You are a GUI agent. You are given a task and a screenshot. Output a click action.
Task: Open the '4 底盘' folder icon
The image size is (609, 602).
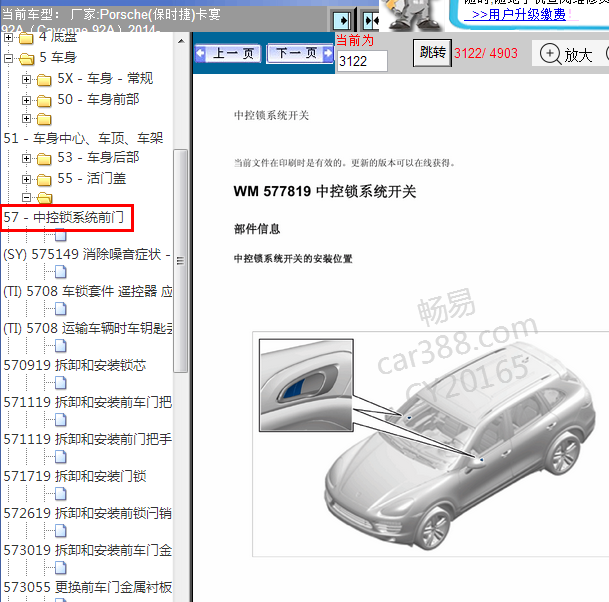point(26,38)
